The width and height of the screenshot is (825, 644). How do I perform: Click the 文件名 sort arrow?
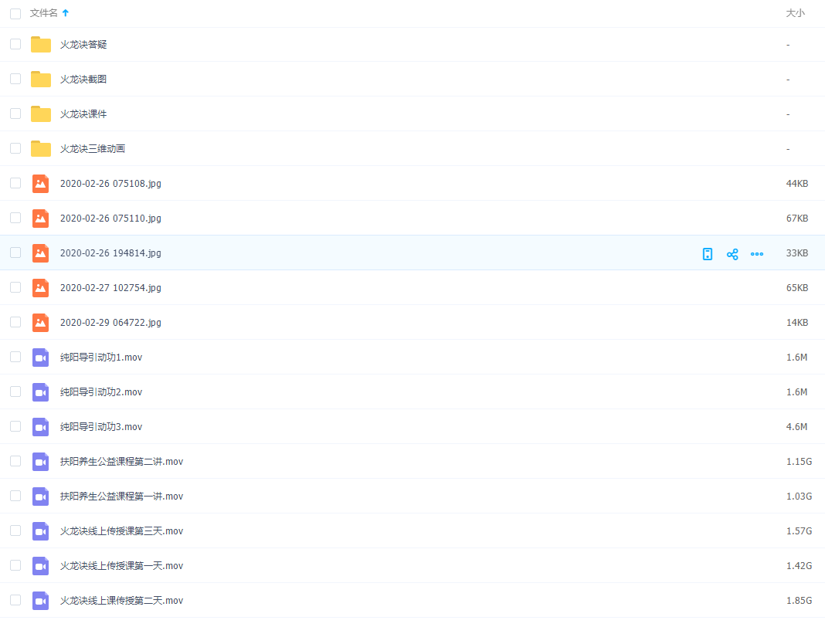click(x=66, y=13)
